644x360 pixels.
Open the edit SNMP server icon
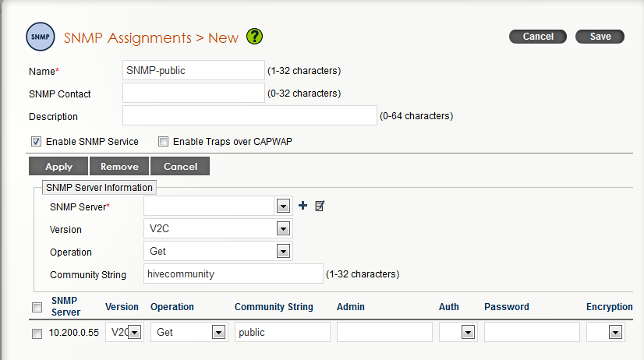(320, 206)
